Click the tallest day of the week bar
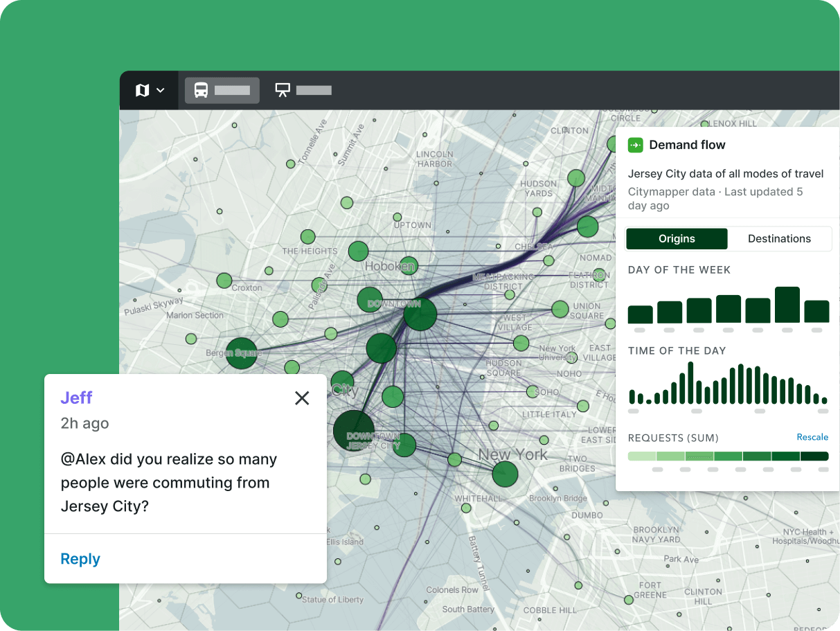Screen dimensions: 840x631 [787, 305]
